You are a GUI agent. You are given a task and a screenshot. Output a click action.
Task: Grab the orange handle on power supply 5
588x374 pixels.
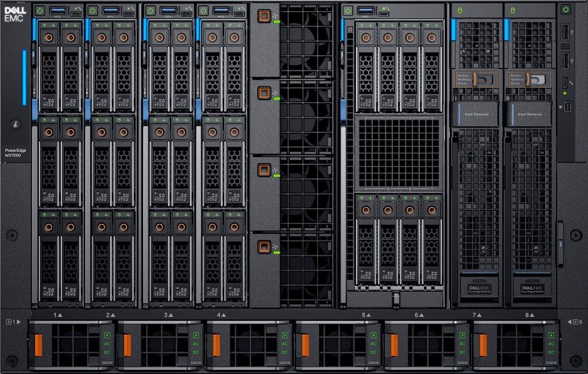(394, 345)
